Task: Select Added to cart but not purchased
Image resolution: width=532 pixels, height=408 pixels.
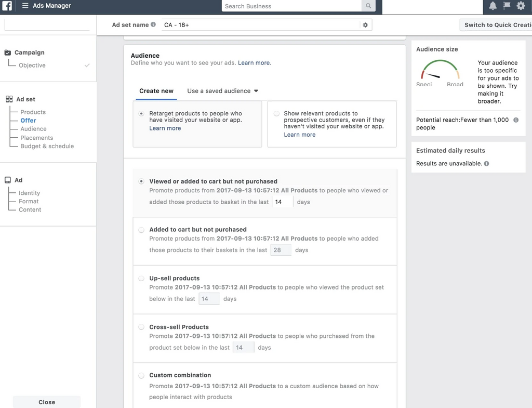Action: pyautogui.click(x=141, y=230)
